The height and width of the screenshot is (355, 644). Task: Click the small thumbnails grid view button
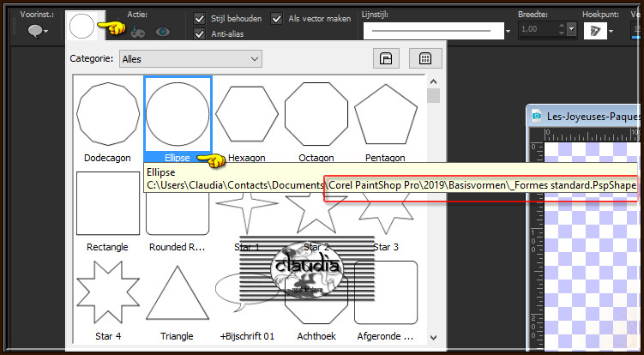(425, 59)
